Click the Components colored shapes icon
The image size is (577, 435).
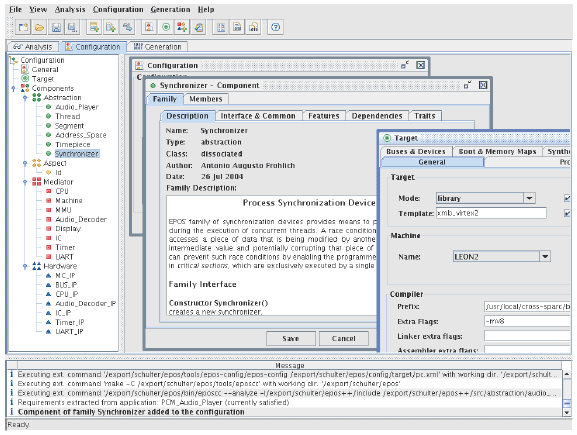coord(25,88)
